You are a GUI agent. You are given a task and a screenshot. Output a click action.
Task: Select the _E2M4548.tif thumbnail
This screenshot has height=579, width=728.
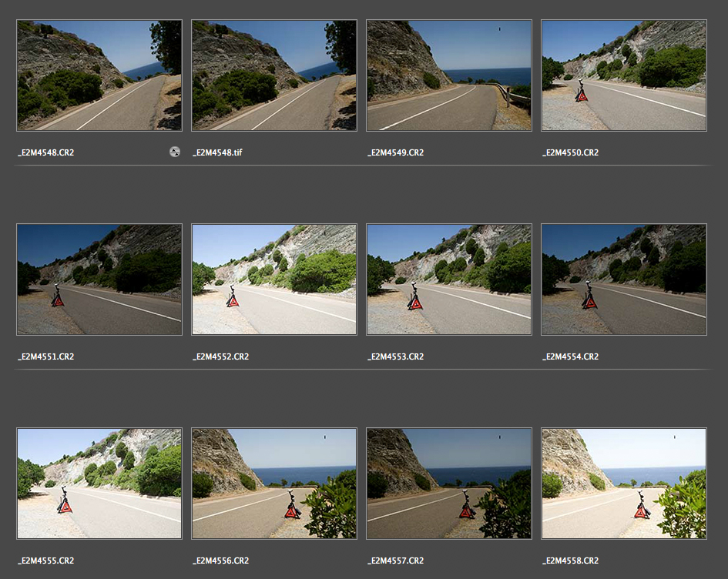pyautogui.click(x=273, y=75)
